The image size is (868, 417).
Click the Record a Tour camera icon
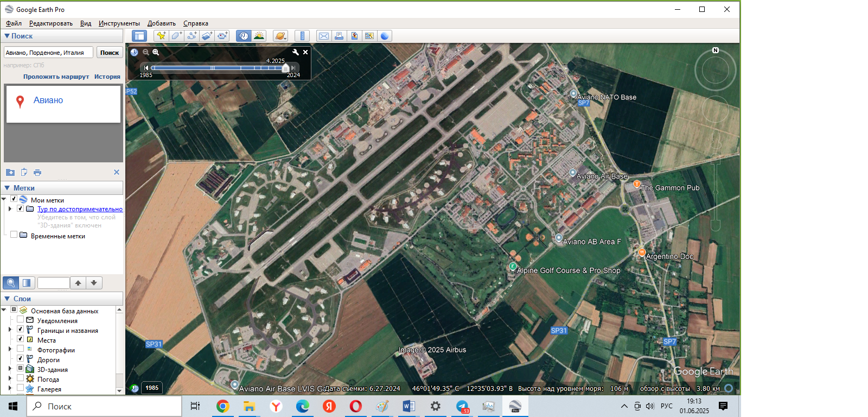(222, 36)
